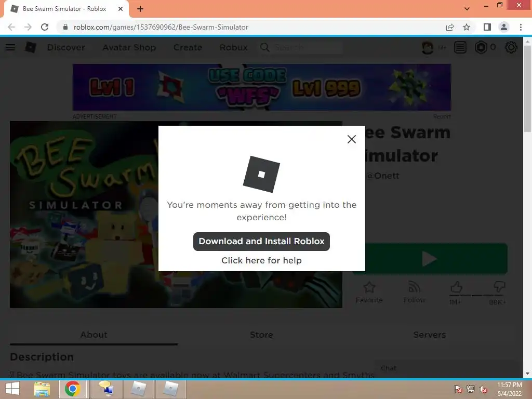The image size is (532, 399).
Task: Switch to the Store tab
Action: (x=261, y=335)
